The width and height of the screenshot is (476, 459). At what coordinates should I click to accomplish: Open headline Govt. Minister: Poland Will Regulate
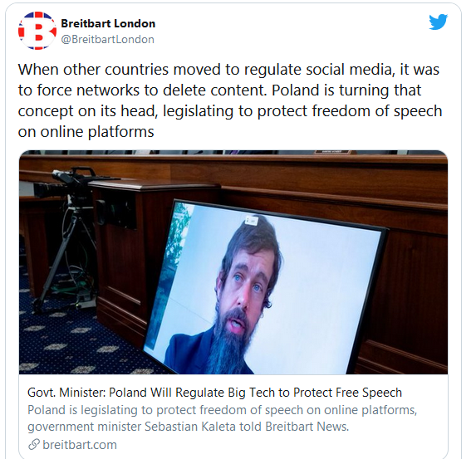(214, 393)
